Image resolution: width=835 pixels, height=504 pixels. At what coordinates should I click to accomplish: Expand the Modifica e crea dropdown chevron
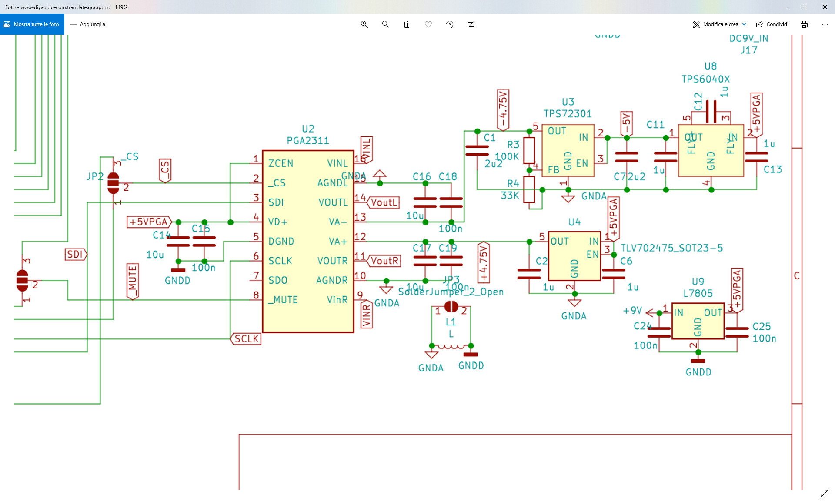744,24
